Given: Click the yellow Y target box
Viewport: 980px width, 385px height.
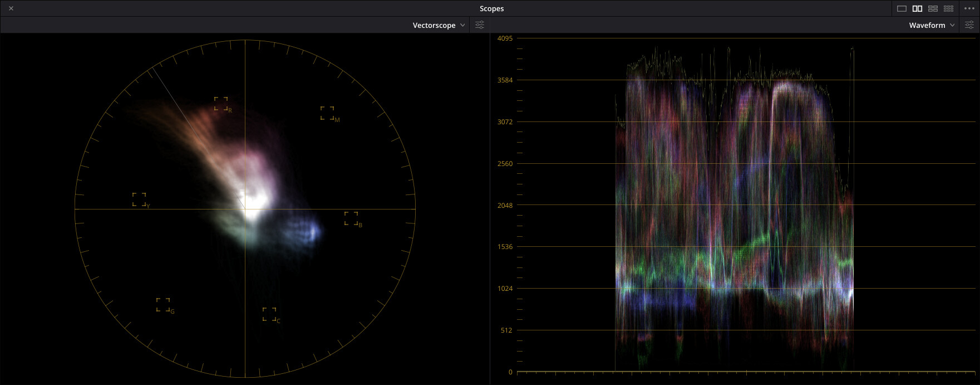Looking at the screenshot, I should pyautogui.click(x=139, y=199).
